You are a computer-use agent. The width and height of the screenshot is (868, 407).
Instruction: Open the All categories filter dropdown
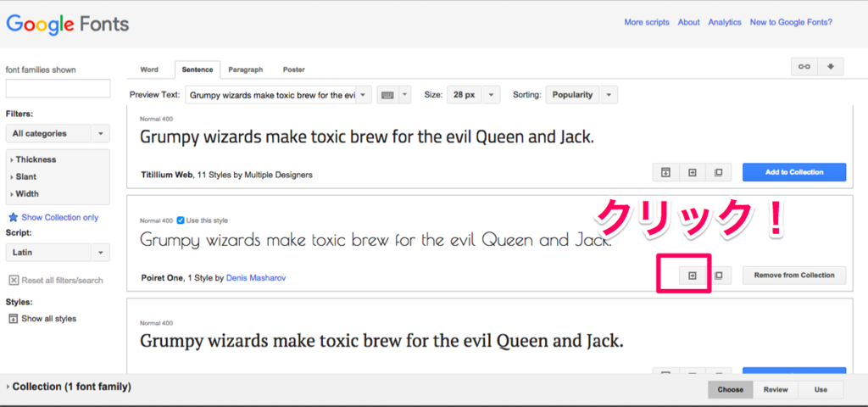(x=58, y=133)
